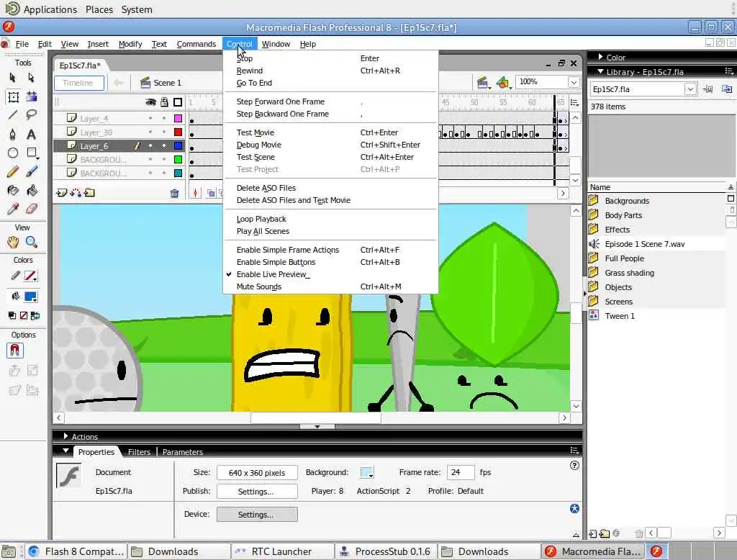Viewport: 737px width, 560px height.
Task: Click the Frame rate input field
Action: [x=460, y=472]
